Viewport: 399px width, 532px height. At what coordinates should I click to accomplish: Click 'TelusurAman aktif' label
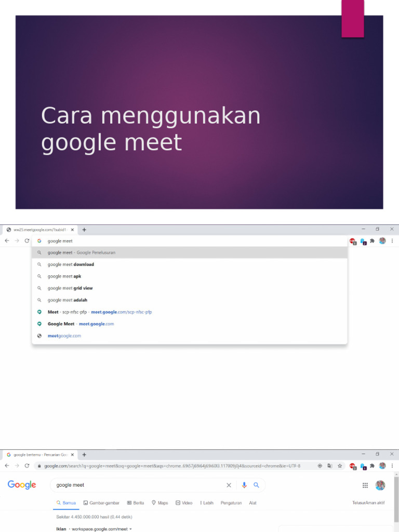pos(368,503)
